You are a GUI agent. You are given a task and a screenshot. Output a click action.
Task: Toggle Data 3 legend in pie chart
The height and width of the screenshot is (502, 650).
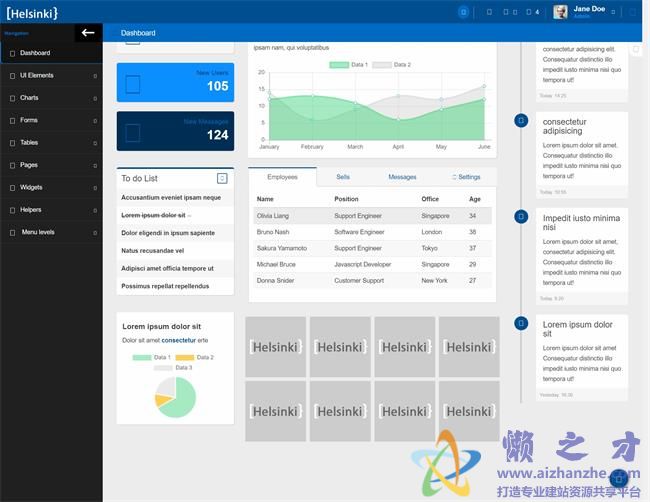tap(173, 368)
